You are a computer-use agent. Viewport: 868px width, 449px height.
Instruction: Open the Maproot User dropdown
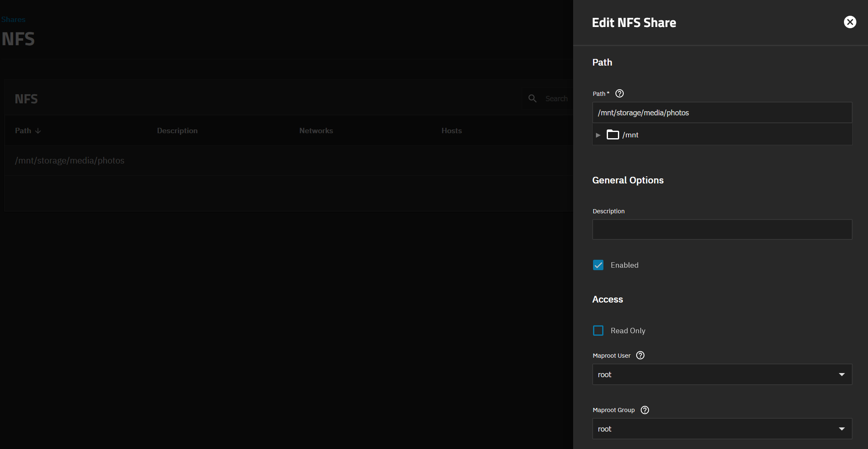coord(722,374)
